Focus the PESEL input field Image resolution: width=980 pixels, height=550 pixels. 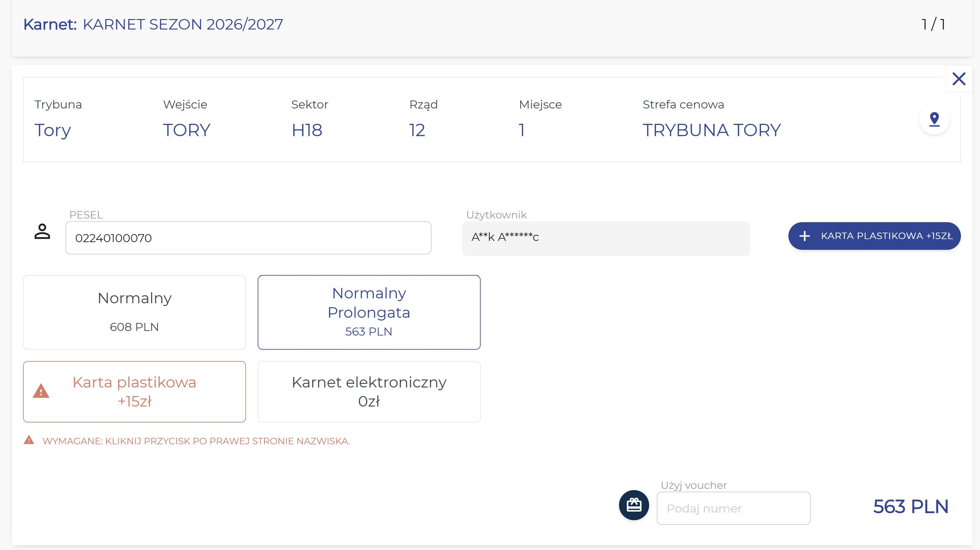point(248,238)
